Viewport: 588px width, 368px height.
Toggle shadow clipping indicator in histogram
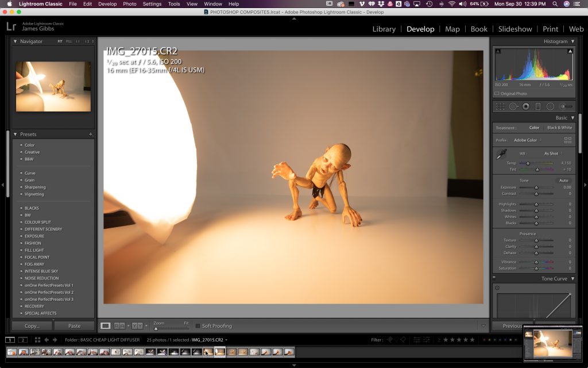tap(498, 51)
